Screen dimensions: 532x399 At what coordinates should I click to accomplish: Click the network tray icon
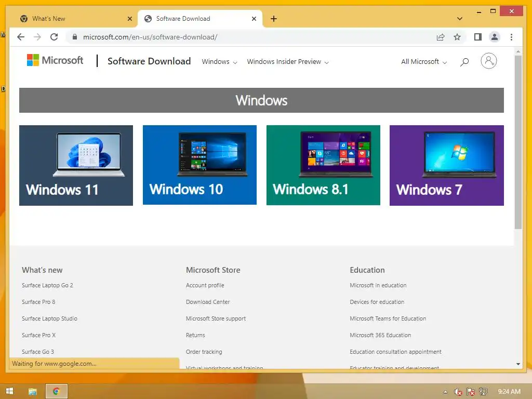coord(483,392)
